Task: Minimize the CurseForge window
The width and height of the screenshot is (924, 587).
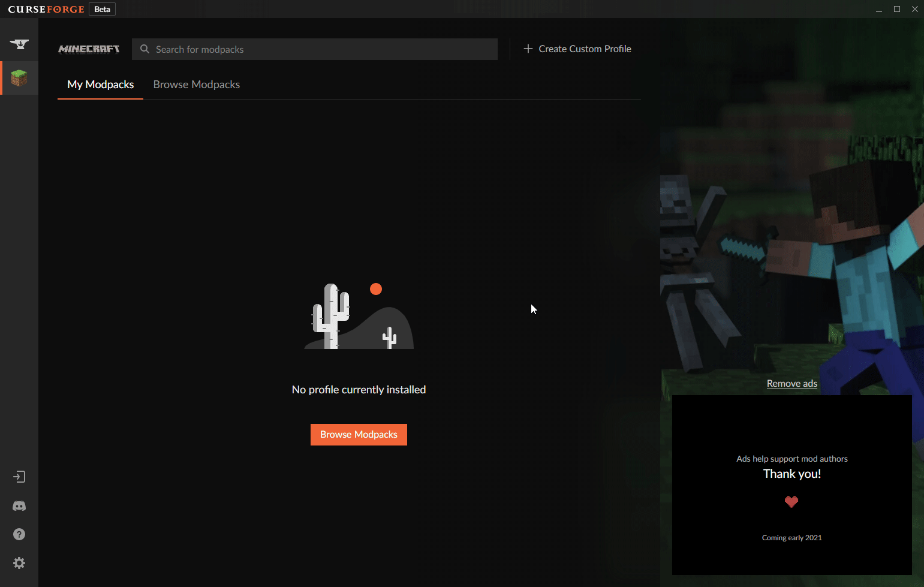Action: click(879, 10)
